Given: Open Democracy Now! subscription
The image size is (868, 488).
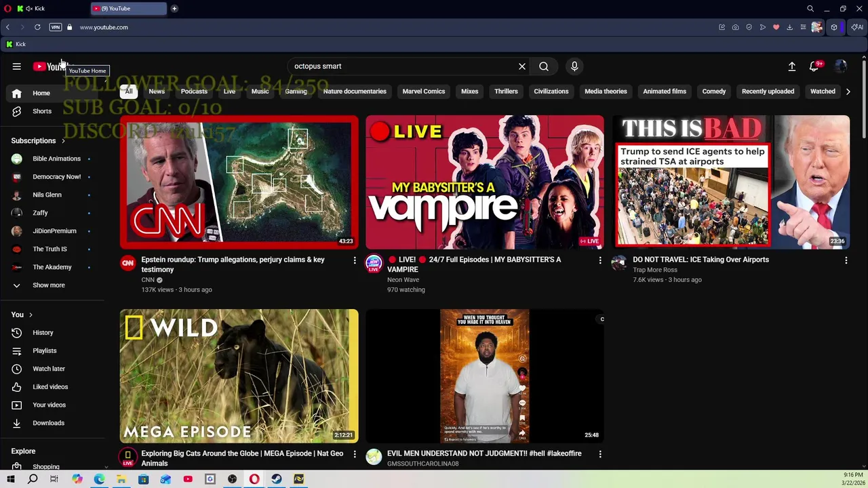Looking at the screenshot, I should pyautogui.click(x=53, y=177).
